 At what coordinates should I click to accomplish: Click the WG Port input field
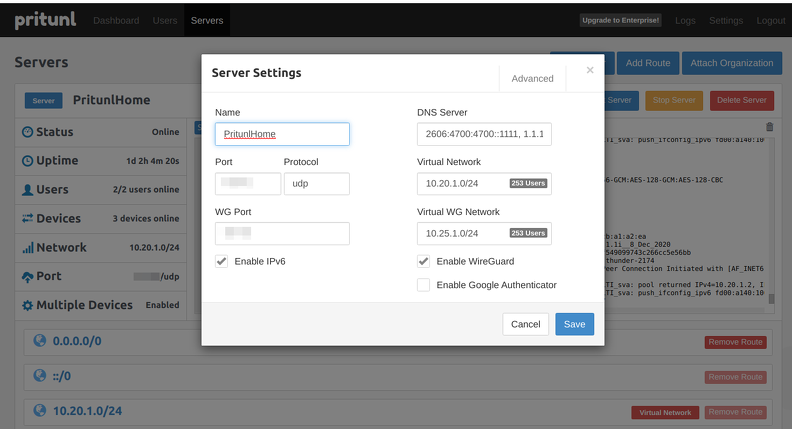pos(282,233)
